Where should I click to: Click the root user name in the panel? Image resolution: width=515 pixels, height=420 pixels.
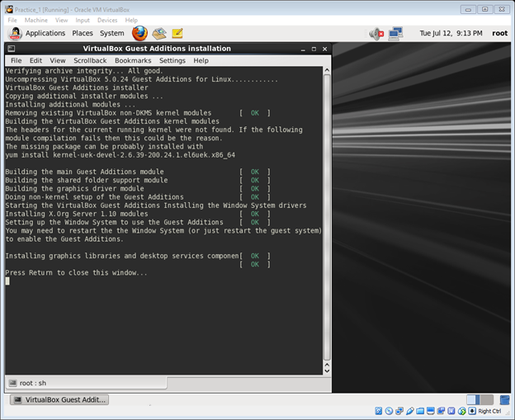tap(500, 33)
